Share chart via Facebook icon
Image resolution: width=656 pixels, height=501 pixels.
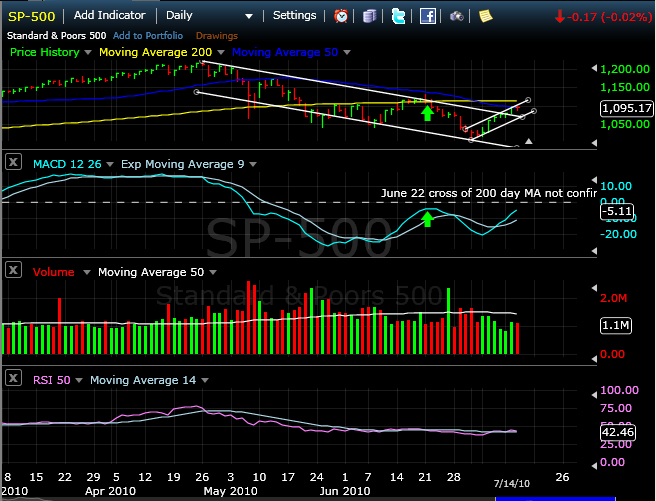(427, 16)
